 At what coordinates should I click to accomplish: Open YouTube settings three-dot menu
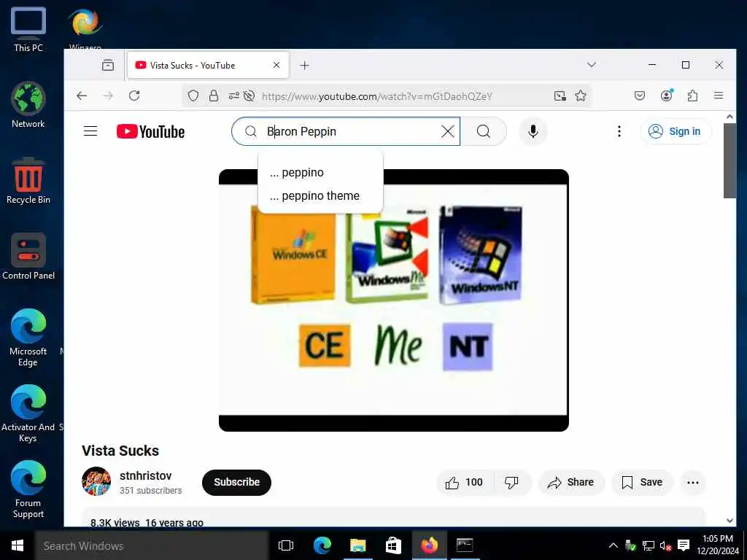click(619, 131)
